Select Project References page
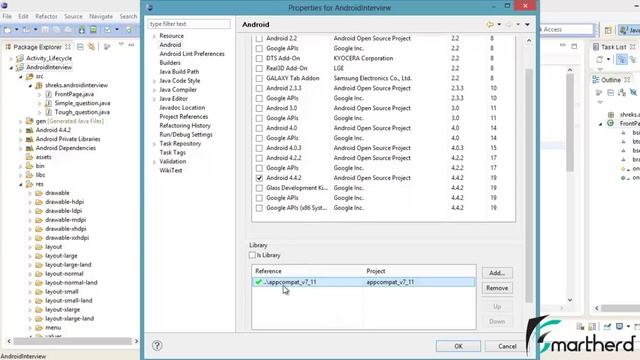The width and height of the screenshot is (640, 360). click(184, 117)
